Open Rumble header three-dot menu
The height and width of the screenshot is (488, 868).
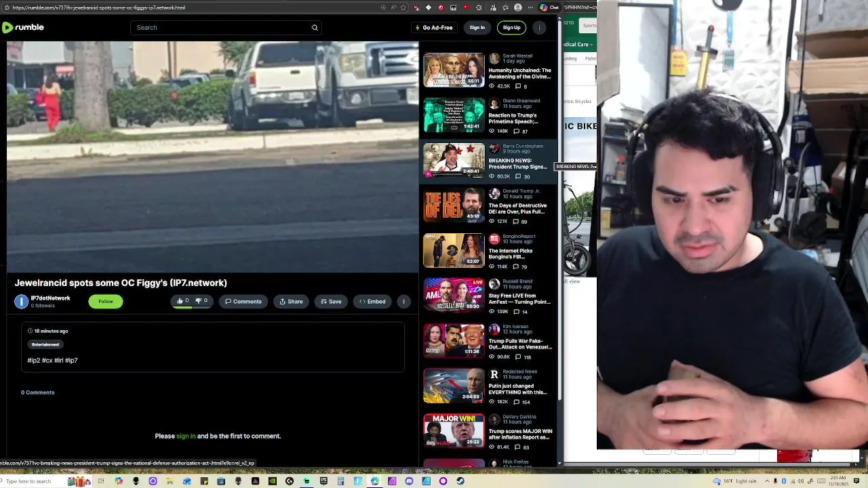click(x=539, y=28)
